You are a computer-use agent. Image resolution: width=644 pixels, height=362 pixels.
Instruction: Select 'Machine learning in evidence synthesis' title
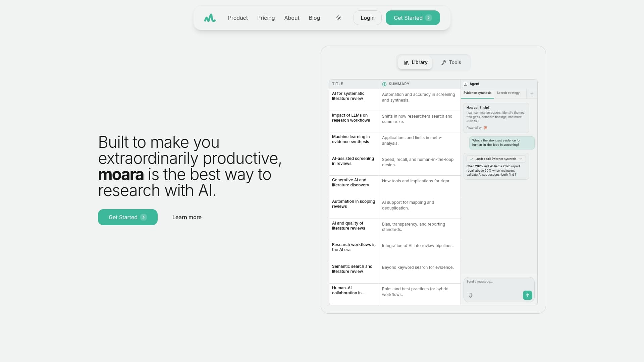point(351,139)
